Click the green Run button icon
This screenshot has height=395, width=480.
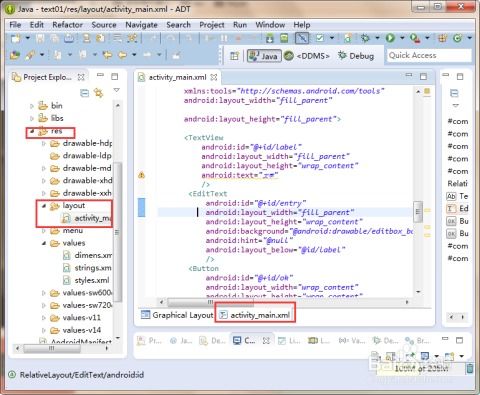point(390,38)
